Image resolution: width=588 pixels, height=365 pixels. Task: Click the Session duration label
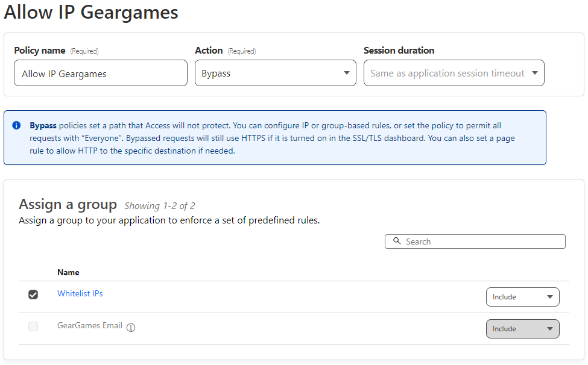[399, 51]
